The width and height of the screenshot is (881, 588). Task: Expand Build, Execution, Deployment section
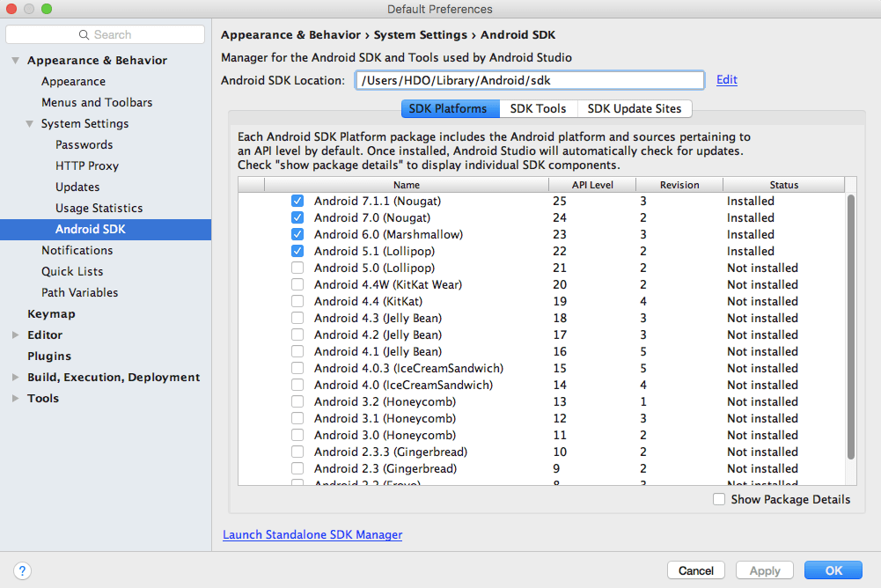tap(16, 378)
